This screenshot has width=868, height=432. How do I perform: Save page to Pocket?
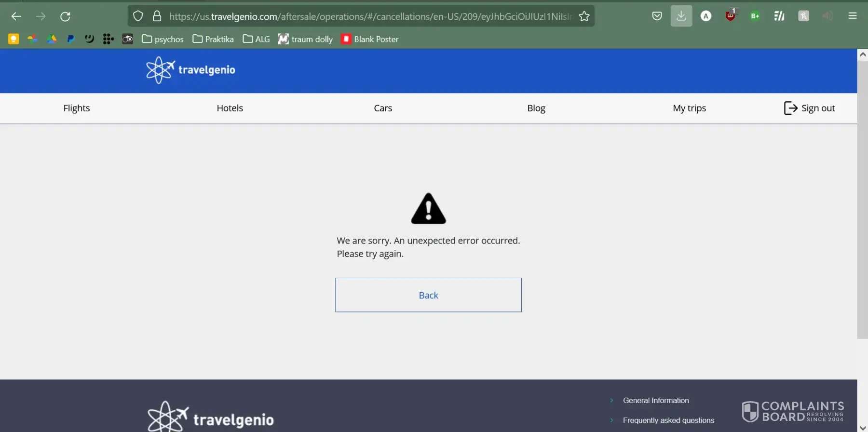(657, 16)
